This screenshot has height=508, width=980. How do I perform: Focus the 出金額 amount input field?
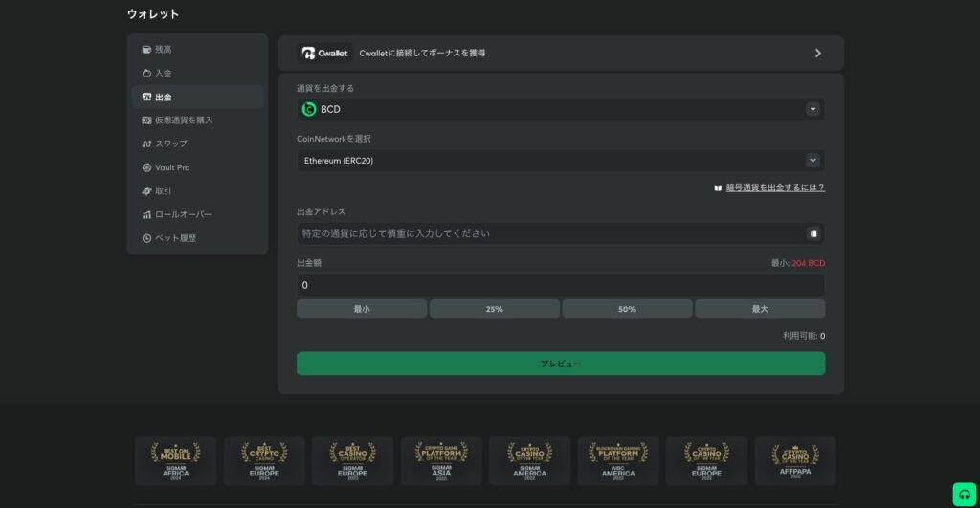click(561, 285)
